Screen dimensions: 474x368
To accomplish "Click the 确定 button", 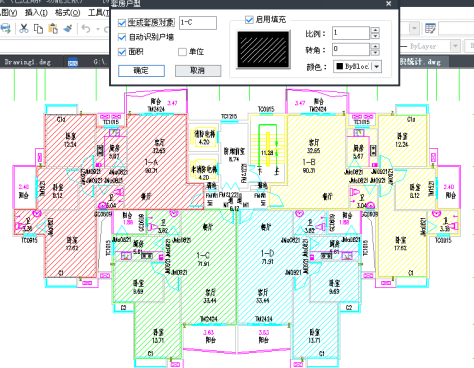I will pyautogui.click(x=141, y=71).
